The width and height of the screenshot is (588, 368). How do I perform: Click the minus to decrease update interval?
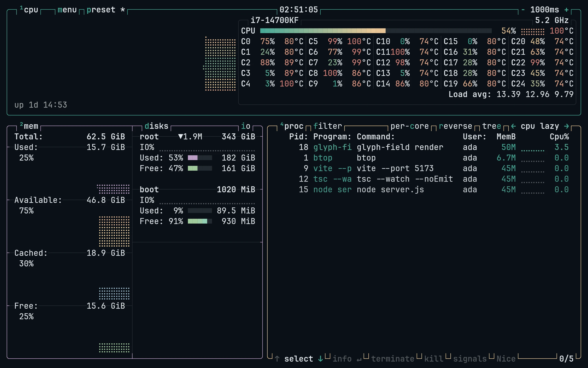coord(523,10)
